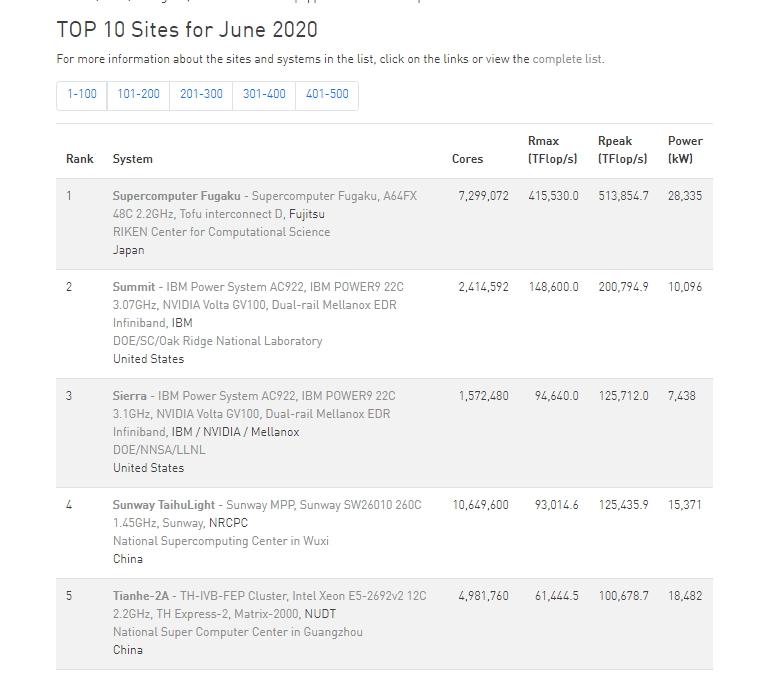780x674 pixels.
Task: Switch to the 201-300 ranking page
Action: 201,94
